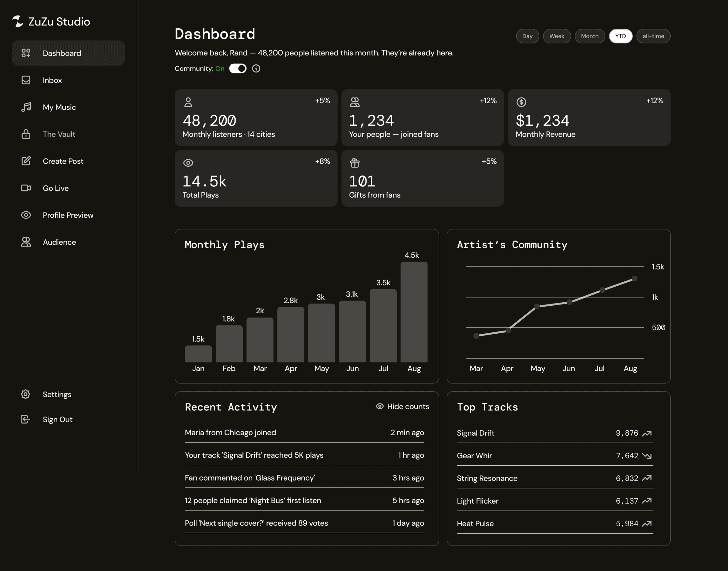Click the ZuZu Studio logo
This screenshot has height=571, width=728.
point(51,21)
